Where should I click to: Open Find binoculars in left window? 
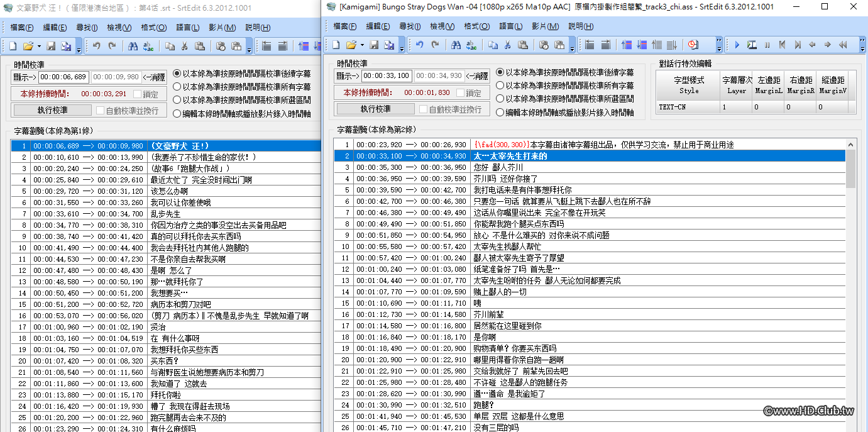click(x=133, y=46)
